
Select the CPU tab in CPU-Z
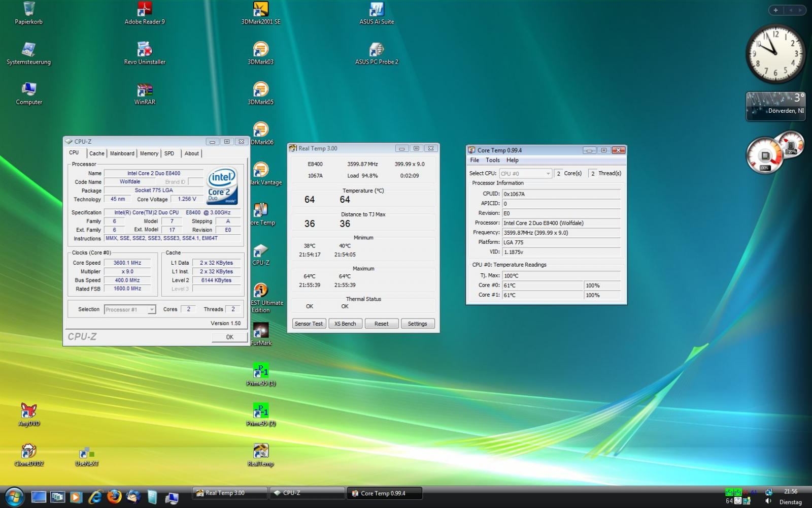[74, 152]
